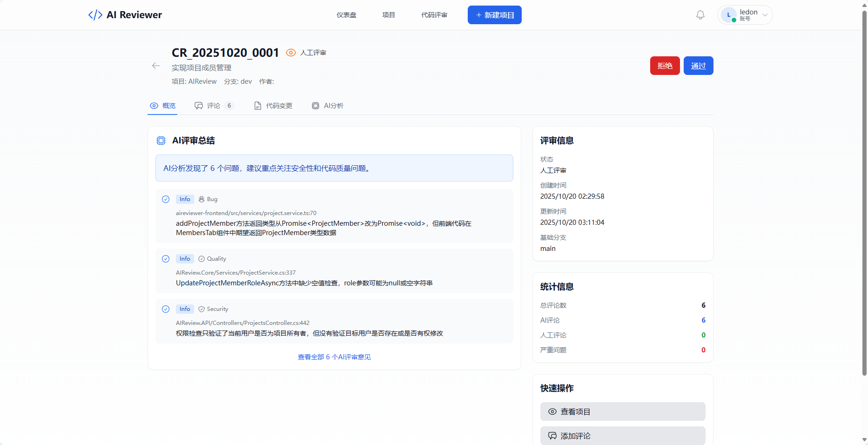Click the eye icon beside 人工评审 status

click(x=290, y=53)
